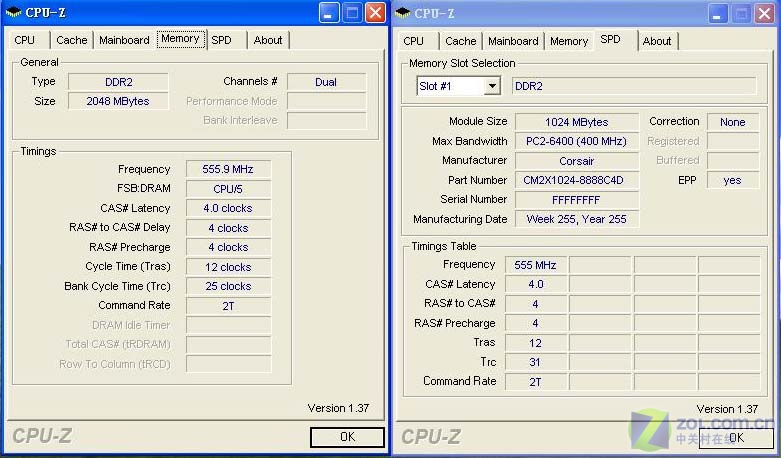Click the 4.0 clocks CAS# Latency value

point(228,209)
